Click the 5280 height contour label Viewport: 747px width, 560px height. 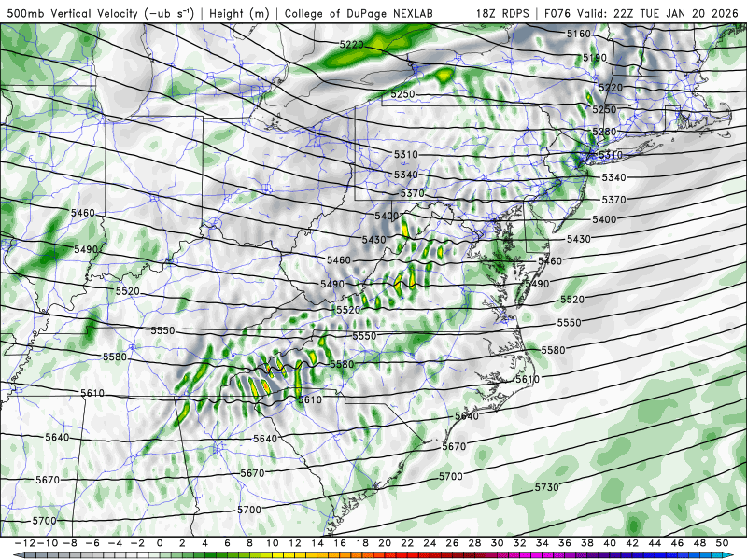pyautogui.click(x=604, y=131)
